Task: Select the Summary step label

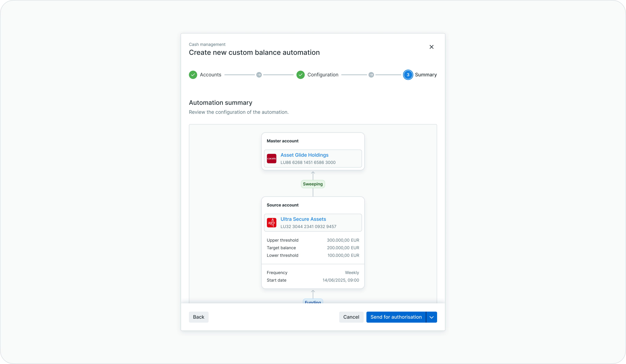Action: pos(426,75)
